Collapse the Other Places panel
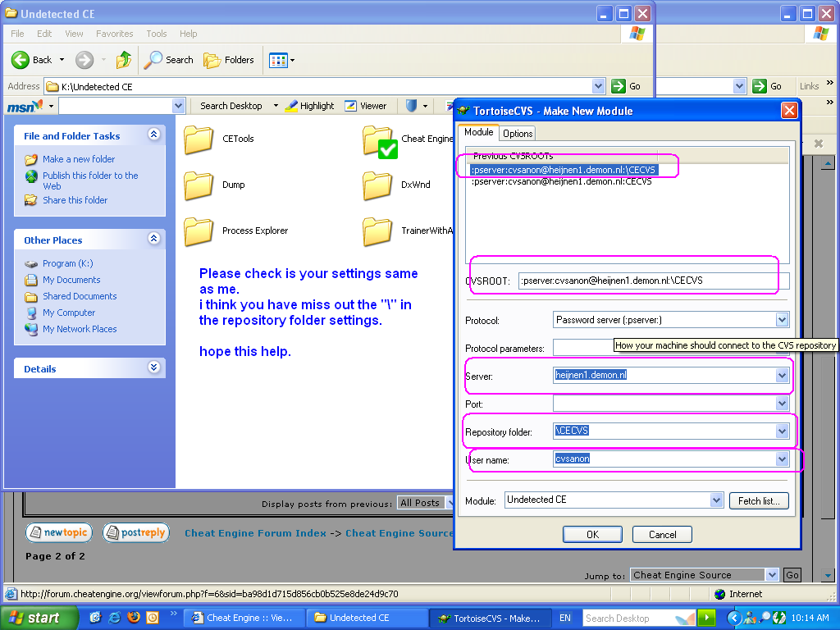The image size is (840, 630). tap(153, 239)
